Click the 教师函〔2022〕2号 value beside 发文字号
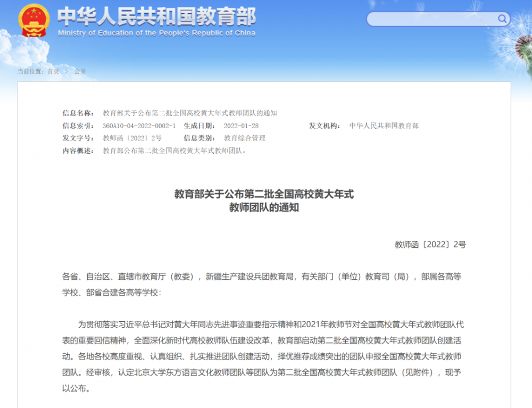The height and width of the screenshot is (408, 532). (132, 138)
